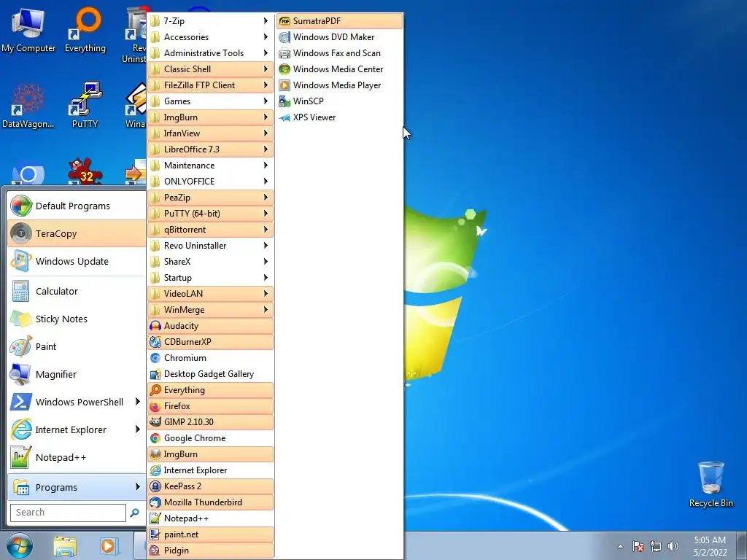Image resolution: width=747 pixels, height=560 pixels.
Task: Expand the Games folder
Action: pos(211,101)
